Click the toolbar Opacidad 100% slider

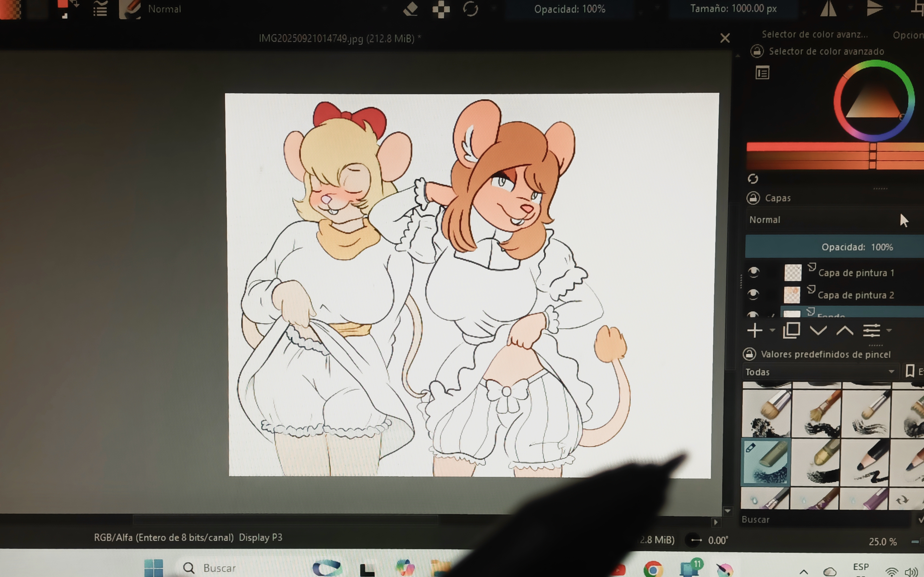(x=569, y=9)
